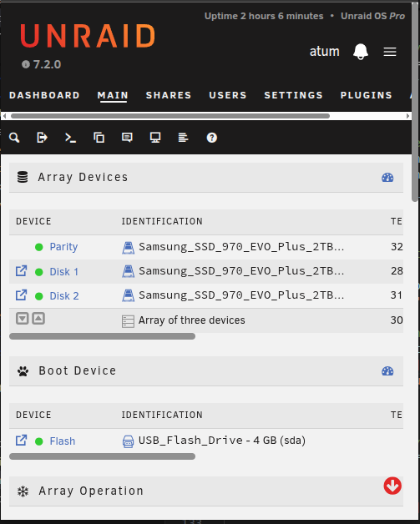This screenshot has width=420, height=524.
Task: Click the Parity green status indicator
Action: click(x=38, y=247)
